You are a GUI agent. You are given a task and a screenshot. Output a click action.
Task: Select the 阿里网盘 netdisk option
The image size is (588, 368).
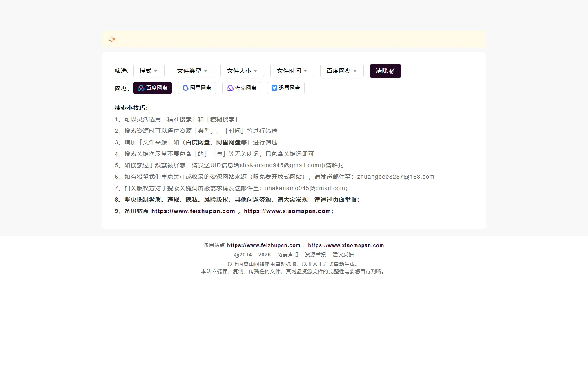tap(197, 88)
